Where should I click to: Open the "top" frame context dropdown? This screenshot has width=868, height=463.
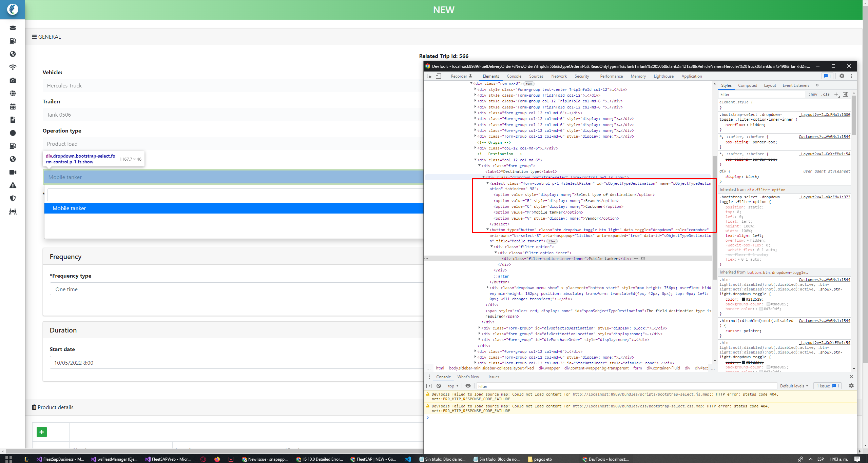pyautogui.click(x=452, y=386)
